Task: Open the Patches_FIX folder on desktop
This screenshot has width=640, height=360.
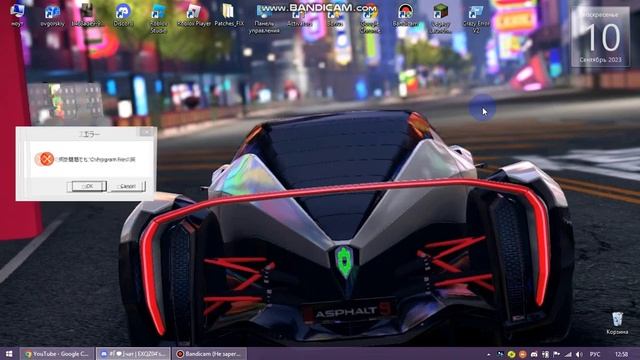Action: [229, 15]
